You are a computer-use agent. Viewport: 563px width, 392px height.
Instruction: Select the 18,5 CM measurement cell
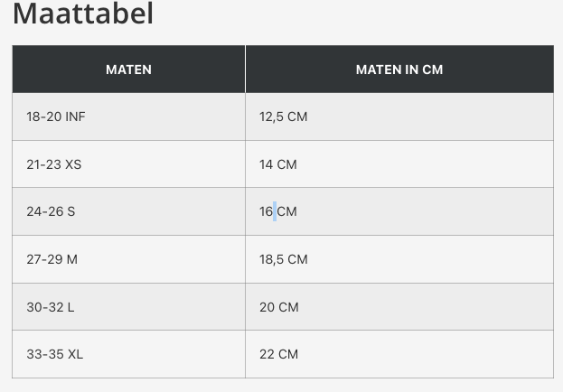pyautogui.click(x=283, y=259)
